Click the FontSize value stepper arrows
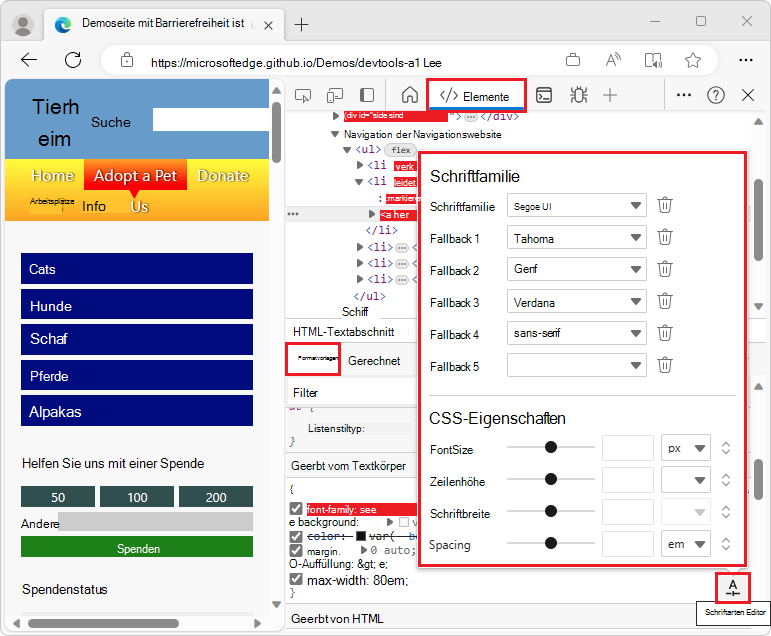 (726, 448)
